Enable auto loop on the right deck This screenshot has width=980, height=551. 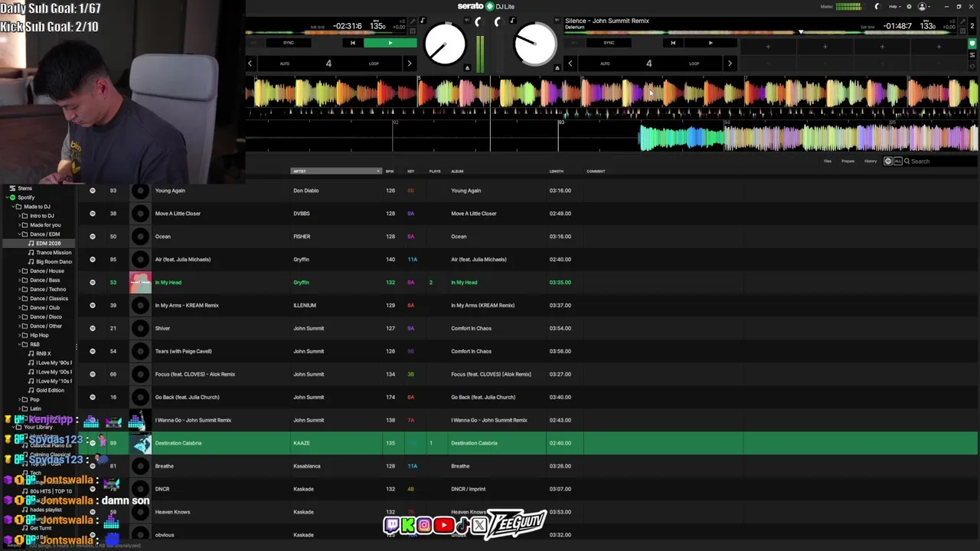point(605,64)
